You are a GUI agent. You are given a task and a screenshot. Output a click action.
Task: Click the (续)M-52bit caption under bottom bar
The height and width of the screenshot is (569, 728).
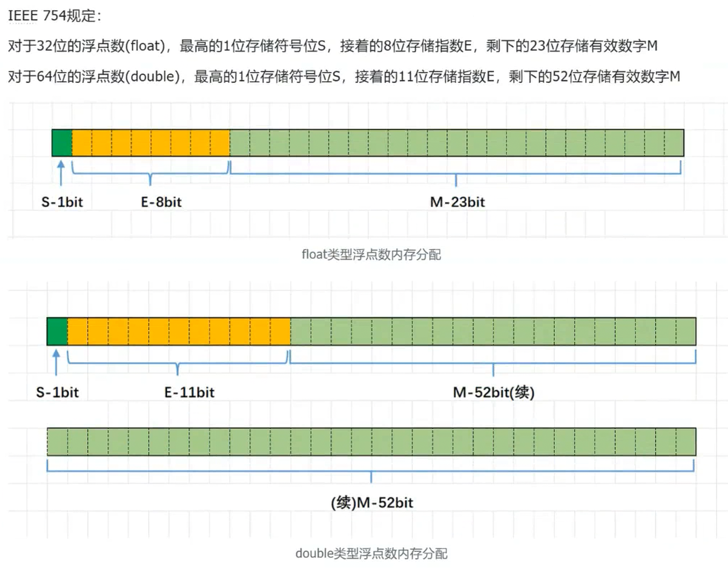[x=371, y=503]
